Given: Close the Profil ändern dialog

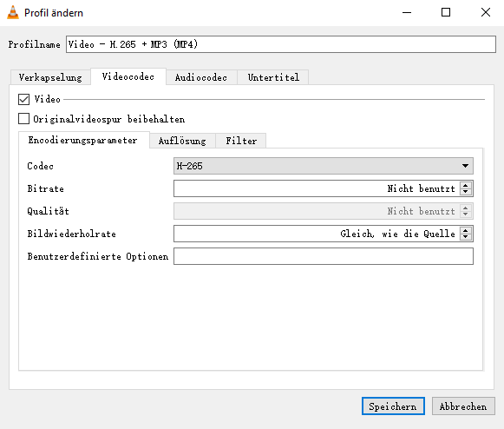Looking at the screenshot, I should [x=486, y=12].
